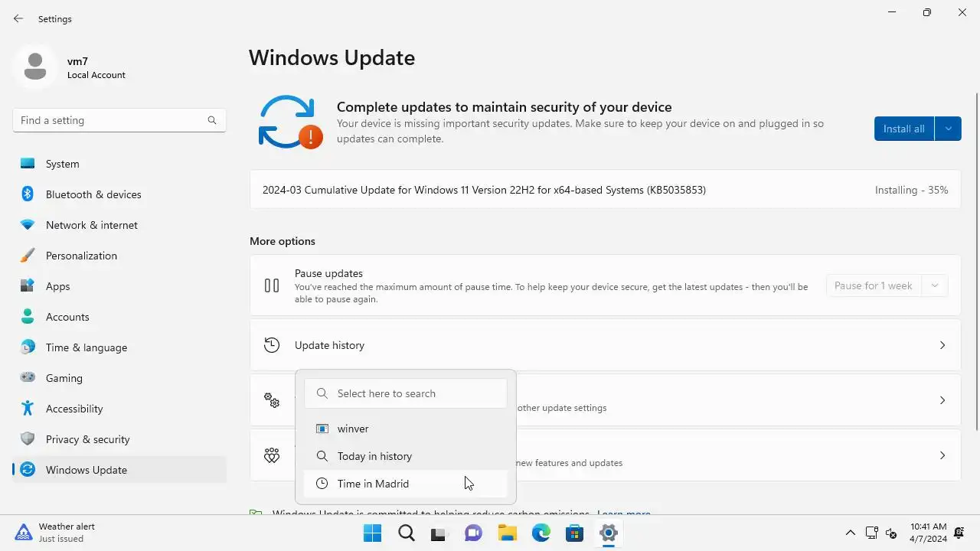Click the Install all button
Image resolution: width=980 pixels, height=551 pixels.
pos(904,129)
